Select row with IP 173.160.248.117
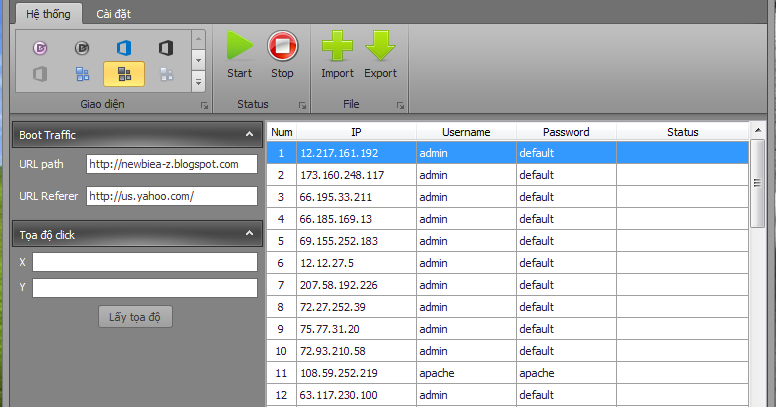This screenshot has width=776, height=407. [507, 175]
